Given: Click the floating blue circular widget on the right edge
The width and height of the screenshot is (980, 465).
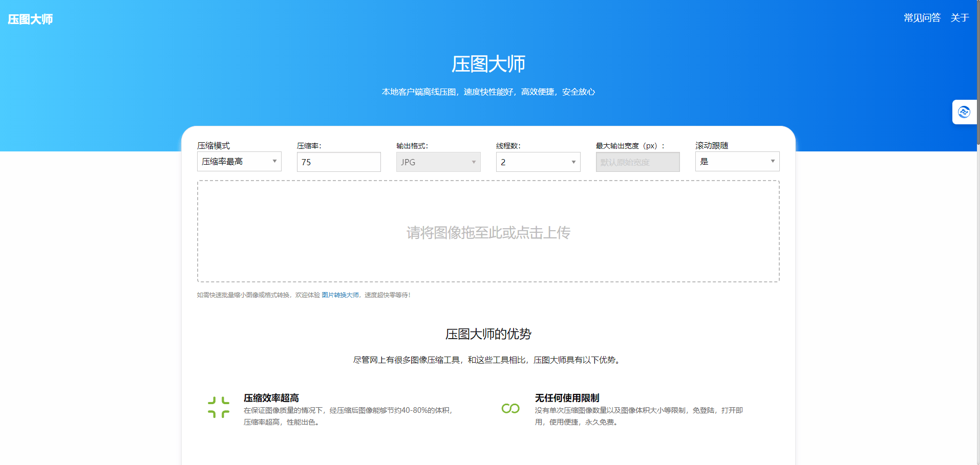Looking at the screenshot, I should (965, 112).
